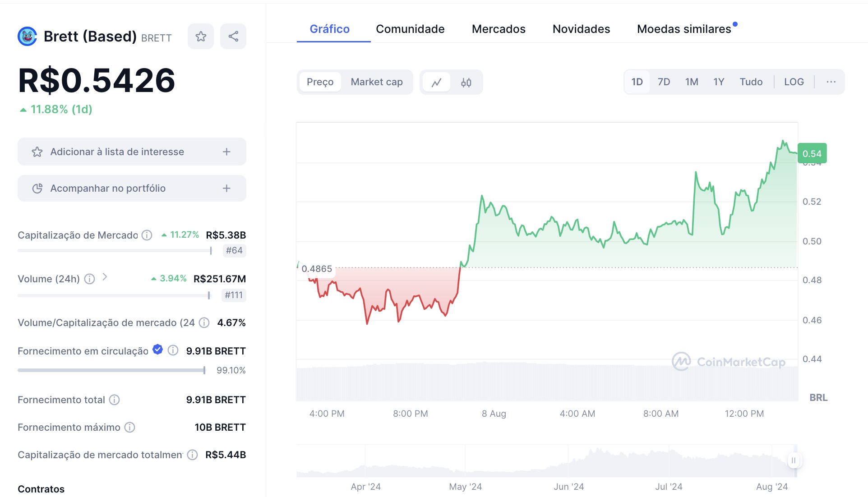Click the R$0.5426 price value
Viewport: 868px width, 497px height.
[x=97, y=81]
